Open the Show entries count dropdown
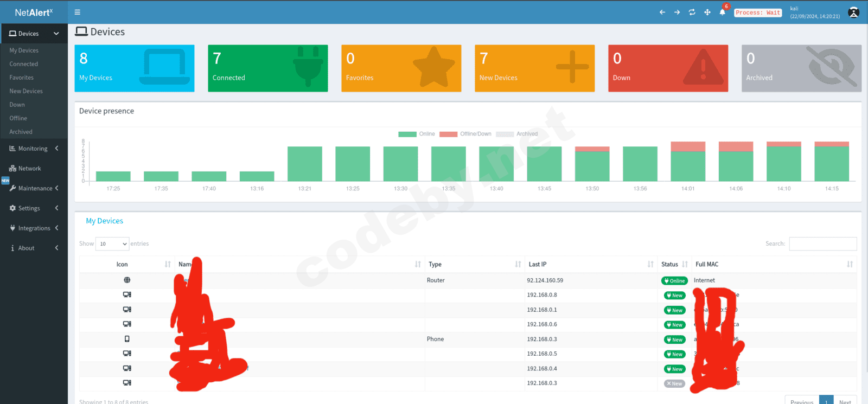The width and height of the screenshot is (868, 404). [112, 244]
